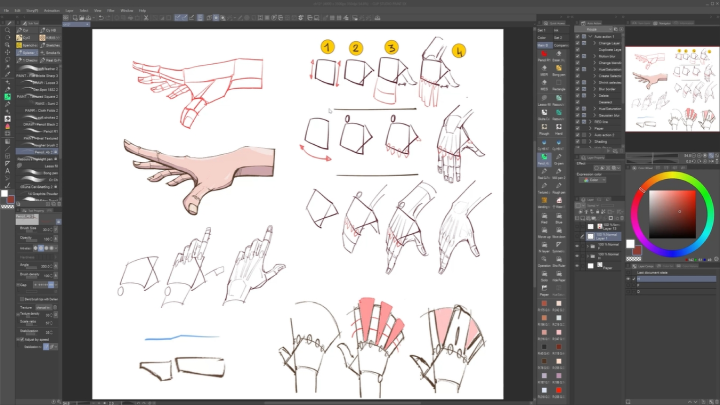The width and height of the screenshot is (720, 405).
Task: Toggle visibility of the Paper layer
Action: click(x=577, y=265)
